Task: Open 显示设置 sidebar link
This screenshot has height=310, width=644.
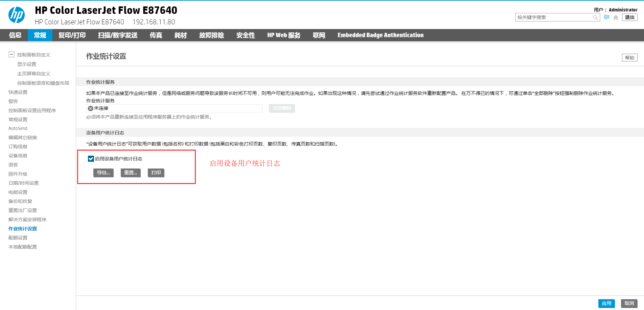Action: pos(27,64)
